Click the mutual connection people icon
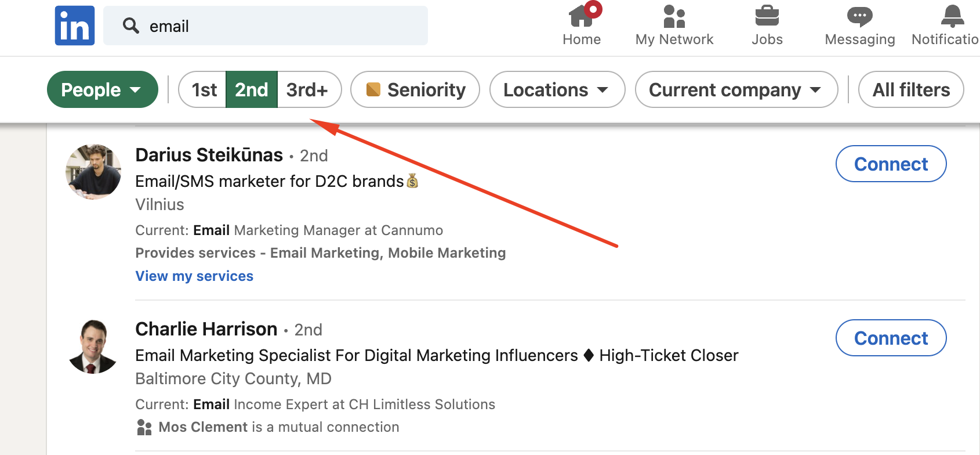The image size is (980, 455). [x=143, y=427]
